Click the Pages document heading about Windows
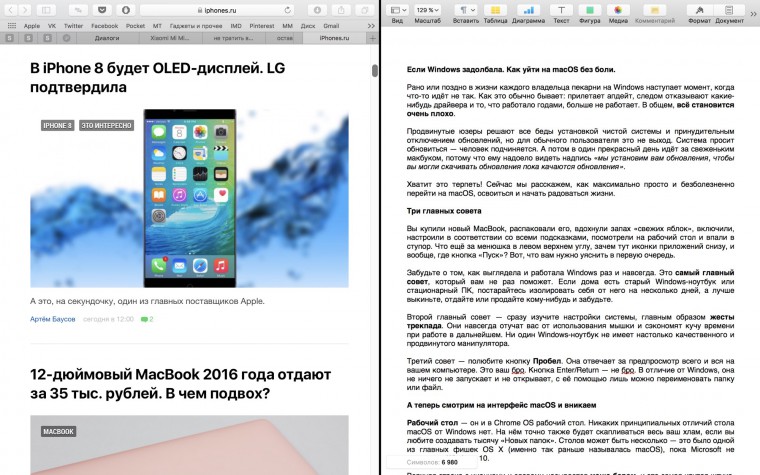 [x=511, y=69]
